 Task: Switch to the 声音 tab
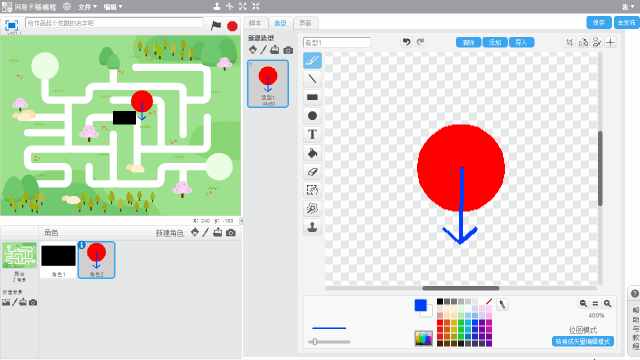[305, 23]
